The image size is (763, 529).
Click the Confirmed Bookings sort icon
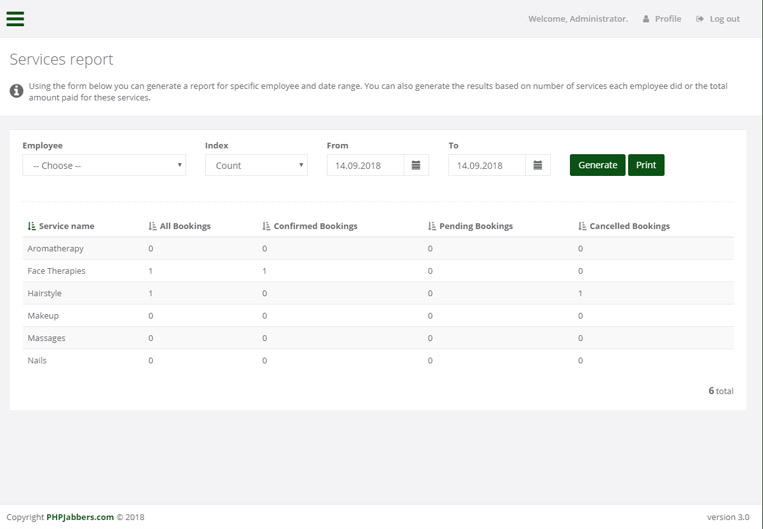point(266,226)
